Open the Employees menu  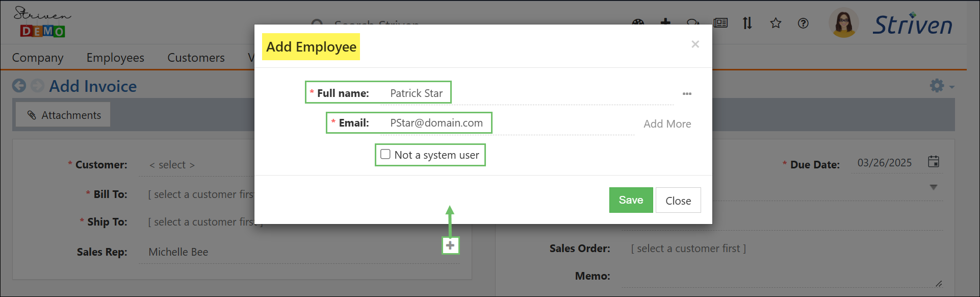115,58
